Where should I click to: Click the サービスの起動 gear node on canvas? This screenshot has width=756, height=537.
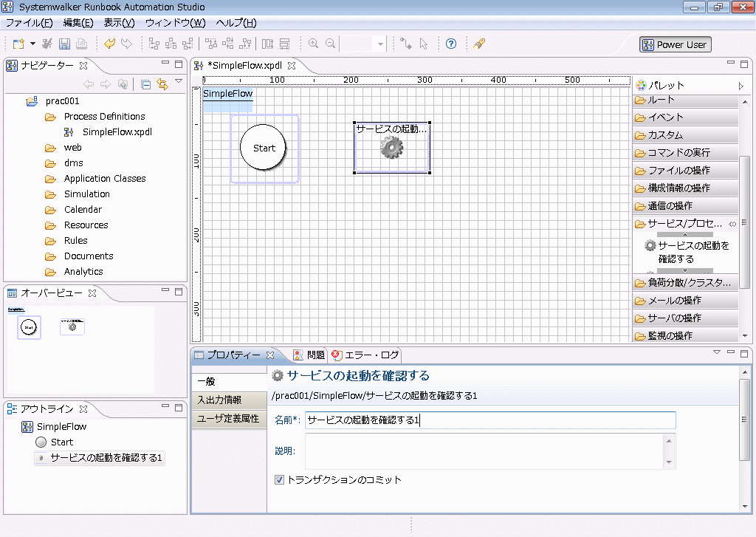391,147
